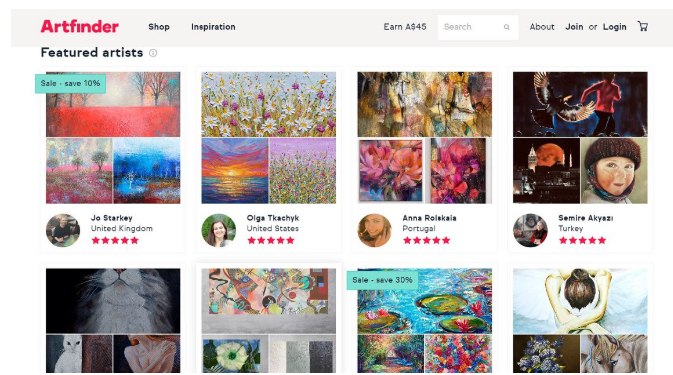The height and width of the screenshot is (375, 673).
Task: Click Semire Akyazı's profile avatar
Action: click(x=531, y=230)
